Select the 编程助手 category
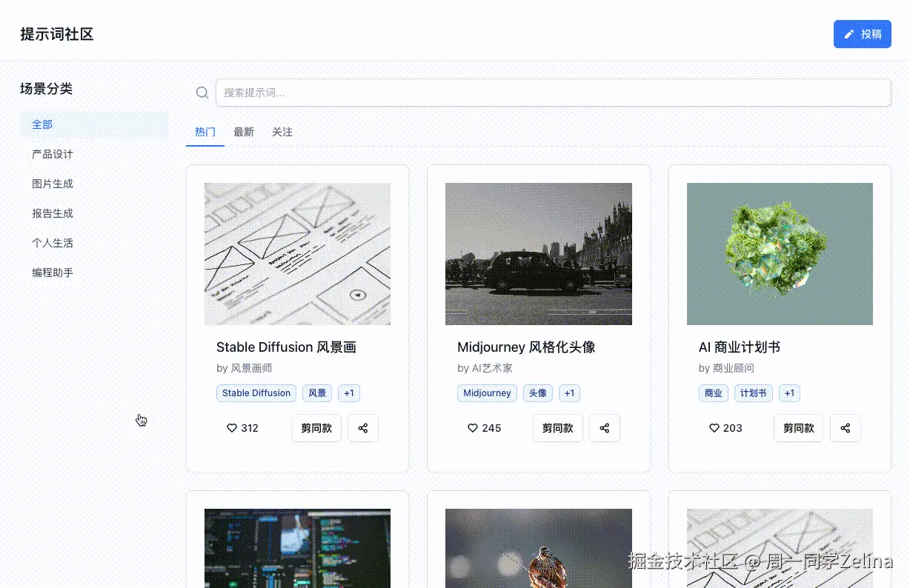The image size is (910, 588). pyautogui.click(x=53, y=273)
